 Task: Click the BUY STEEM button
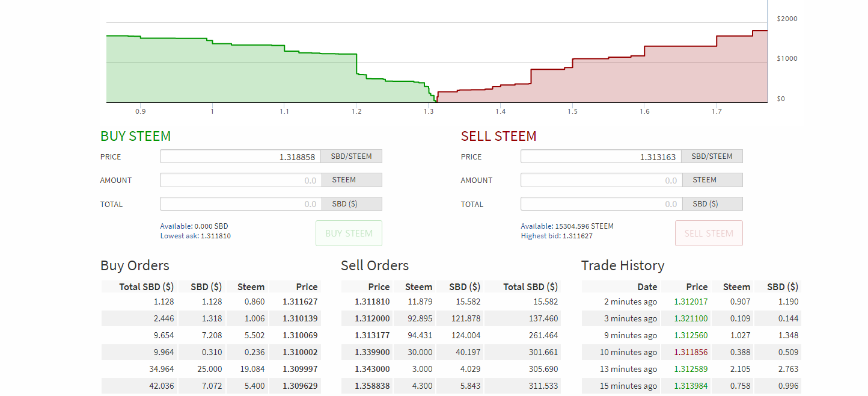(x=349, y=234)
